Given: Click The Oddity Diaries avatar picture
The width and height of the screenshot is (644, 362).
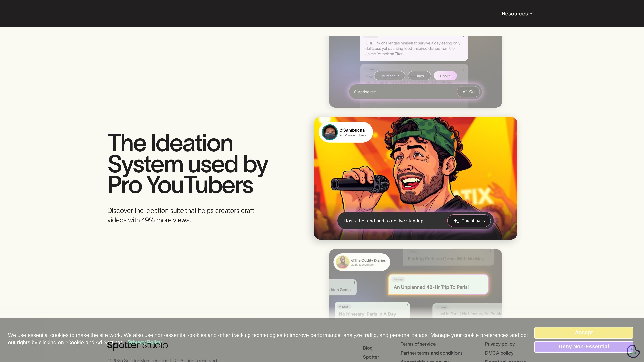Looking at the screenshot, I should pyautogui.click(x=342, y=262).
